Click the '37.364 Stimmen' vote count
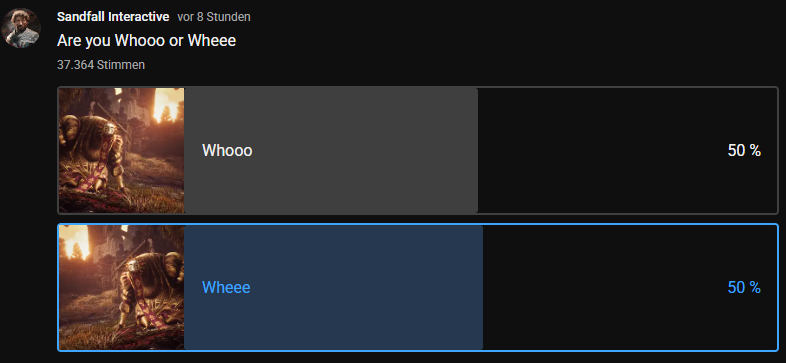This screenshot has height=363, width=786. 101,65
